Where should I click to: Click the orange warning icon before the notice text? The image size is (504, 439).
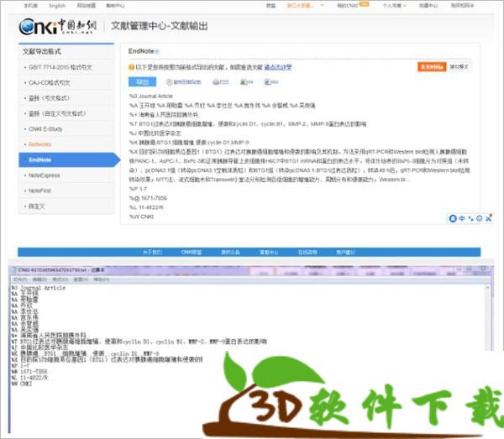click(x=131, y=67)
